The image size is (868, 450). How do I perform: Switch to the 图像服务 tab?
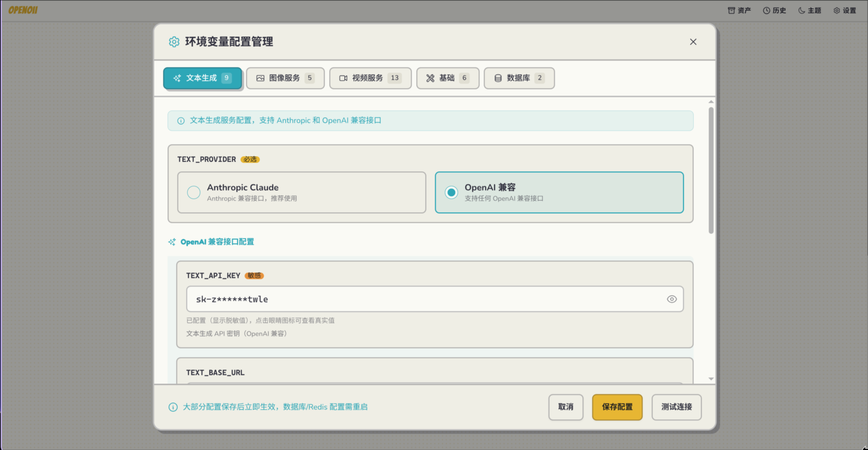point(285,78)
